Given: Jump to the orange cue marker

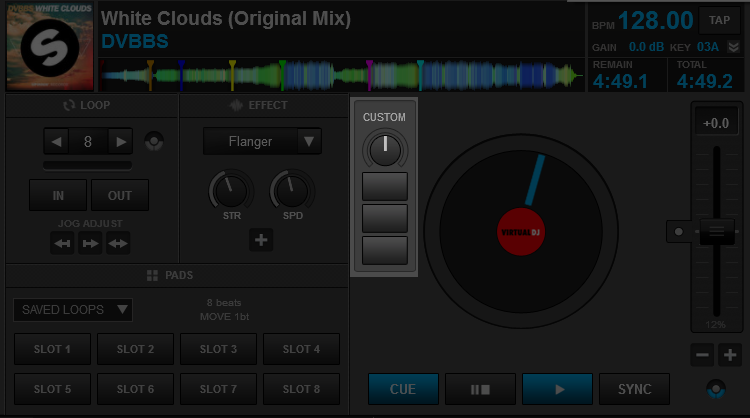Looking at the screenshot, I should pos(150,75).
